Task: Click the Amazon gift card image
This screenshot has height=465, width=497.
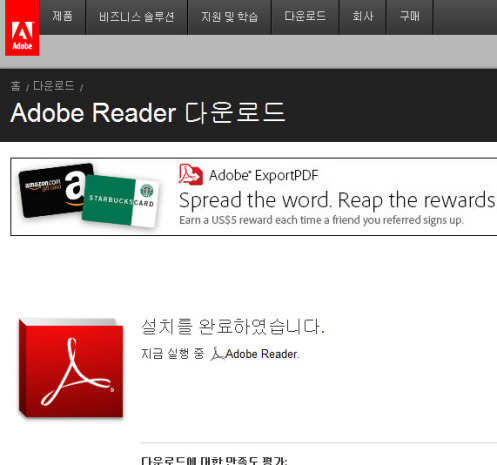Action: pyautogui.click(x=53, y=190)
